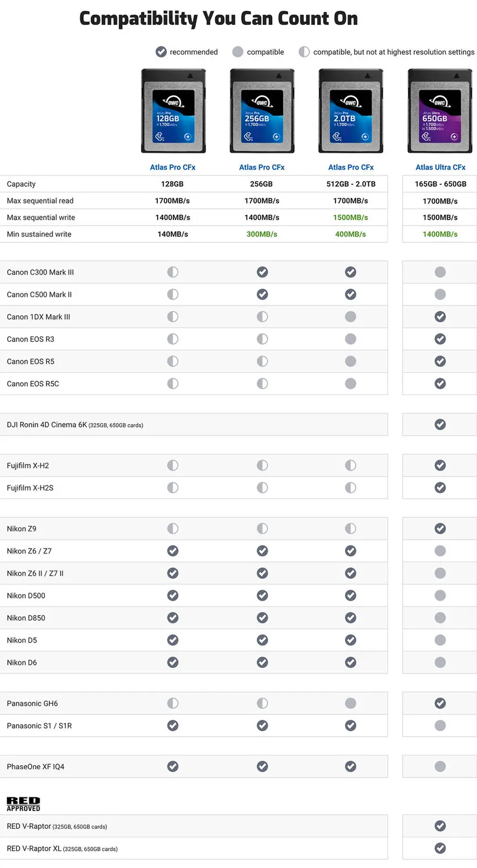Click the '165GB - 650GB' capacity cell

tap(440, 184)
